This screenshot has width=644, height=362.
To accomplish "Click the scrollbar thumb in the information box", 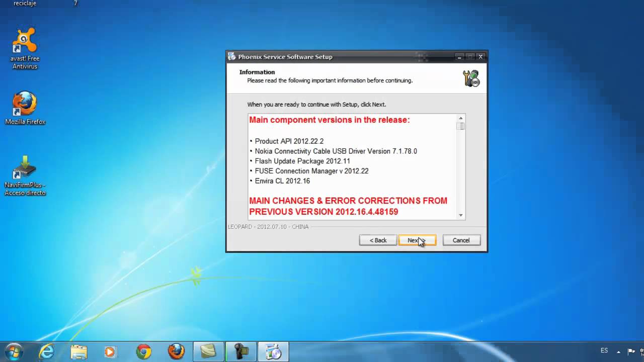I will 460,126.
